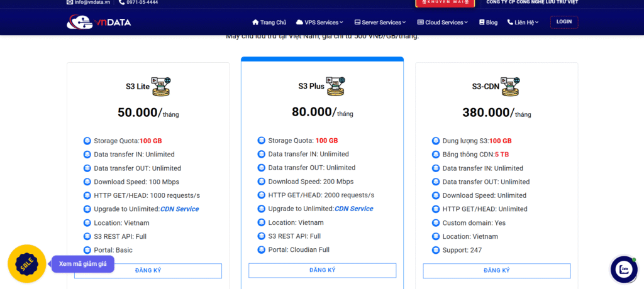Expand the VPS Services dropdown
Image resolution: width=644 pixels, height=289 pixels.
coord(319,23)
